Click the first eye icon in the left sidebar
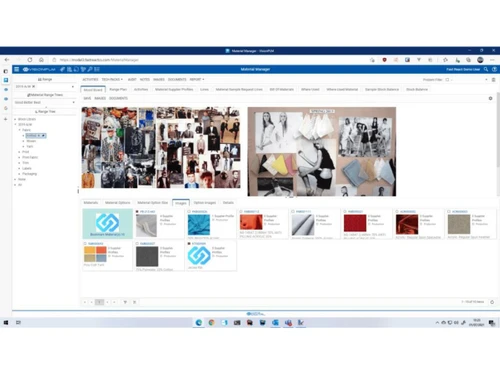 pyautogui.click(x=6, y=89)
